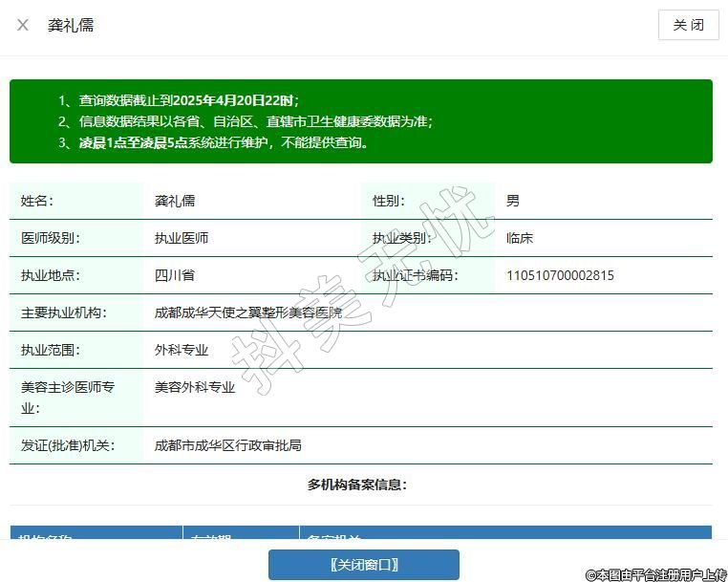
Task: Click the 外科专业 practice scope value
Action: tap(182, 350)
